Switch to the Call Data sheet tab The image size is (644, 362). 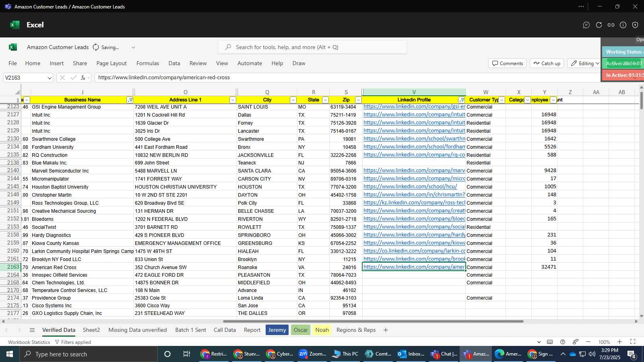225,330
